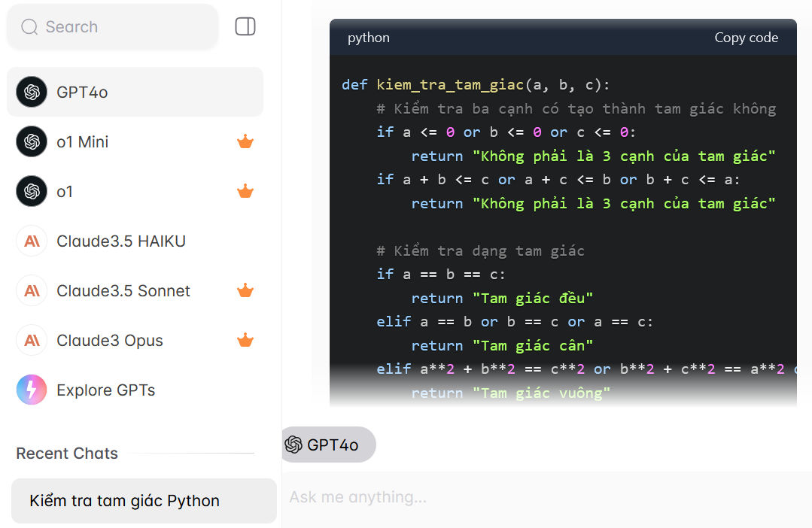Focus the Search input field
Image resolution: width=812 pixels, height=528 pixels.
112,27
